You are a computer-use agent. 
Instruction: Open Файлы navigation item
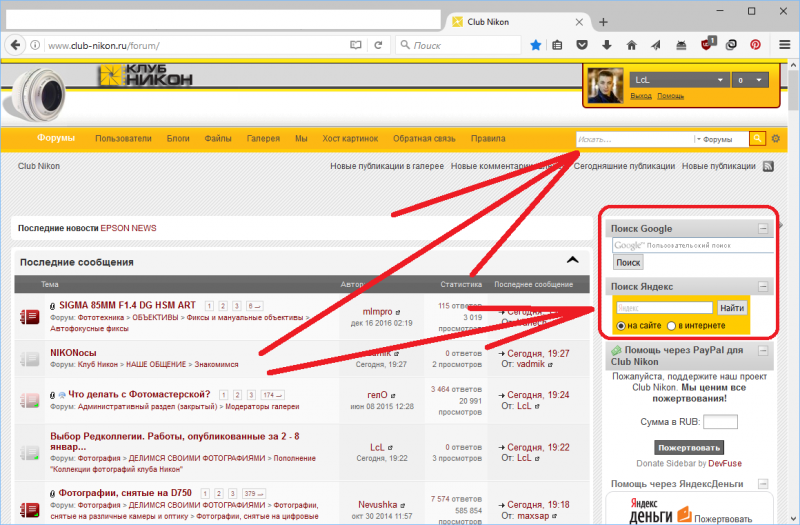218,139
